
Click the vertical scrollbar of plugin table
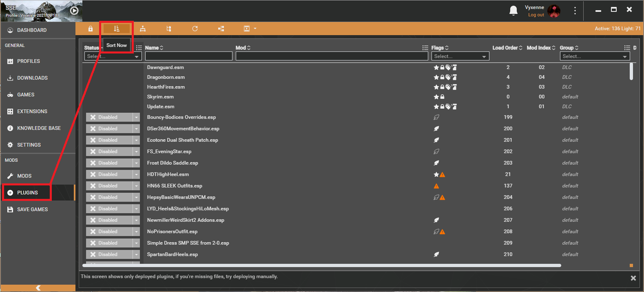tap(631, 71)
